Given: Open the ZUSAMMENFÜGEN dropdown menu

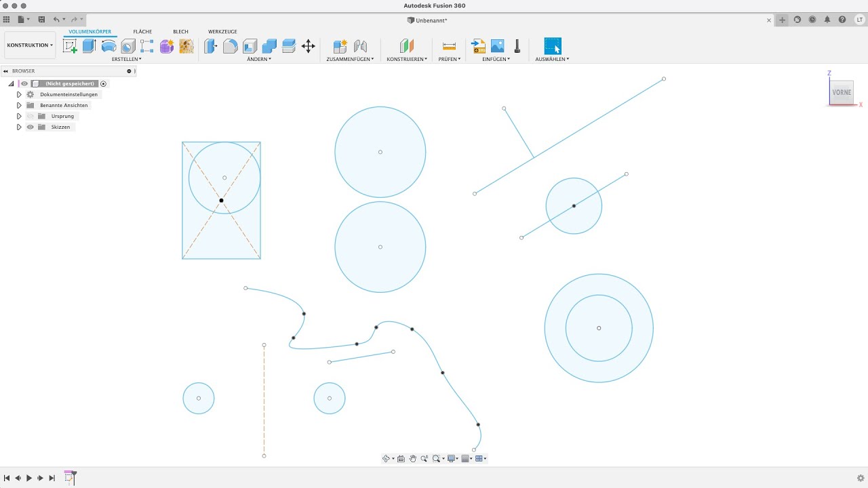Looking at the screenshot, I should pos(350,59).
